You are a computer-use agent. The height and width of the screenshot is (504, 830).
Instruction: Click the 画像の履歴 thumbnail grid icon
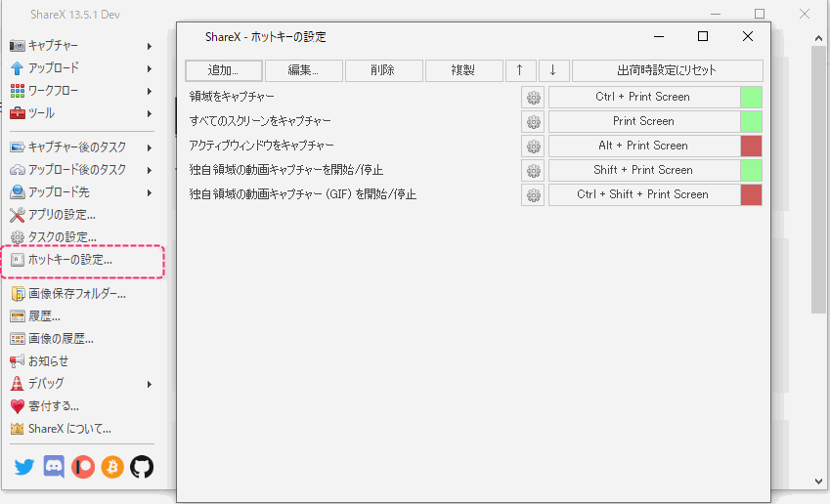point(17,339)
